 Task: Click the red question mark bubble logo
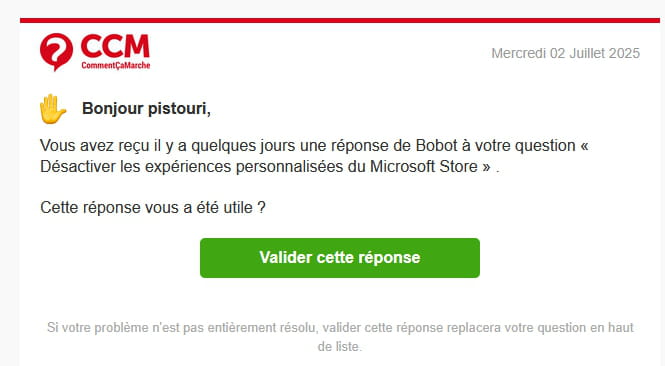(x=56, y=52)
